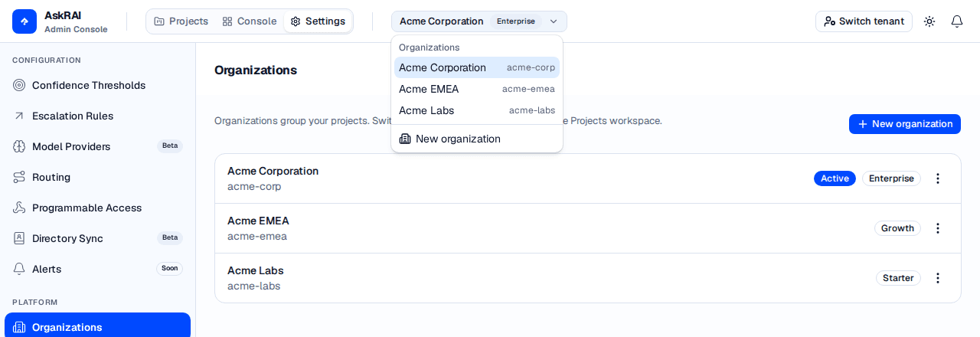Switch to the Console tab
The height and width of the screenshot is (337, 980).
coord(249,21)
